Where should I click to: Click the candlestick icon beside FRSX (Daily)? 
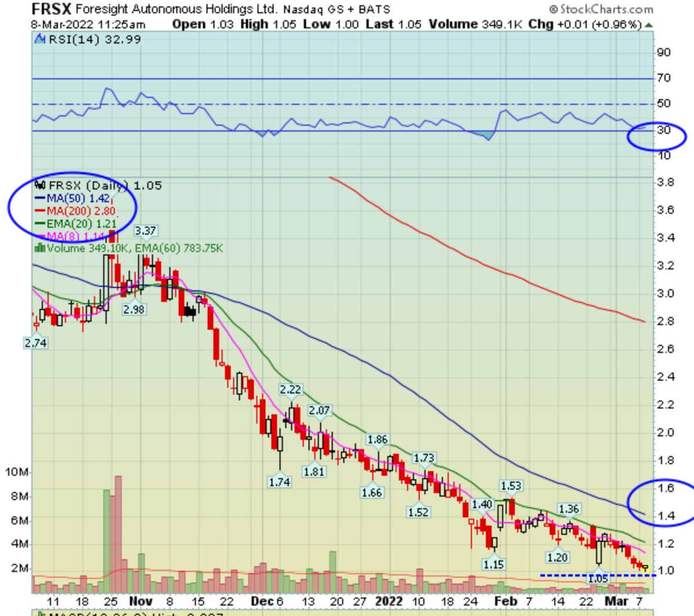point(40,185)
